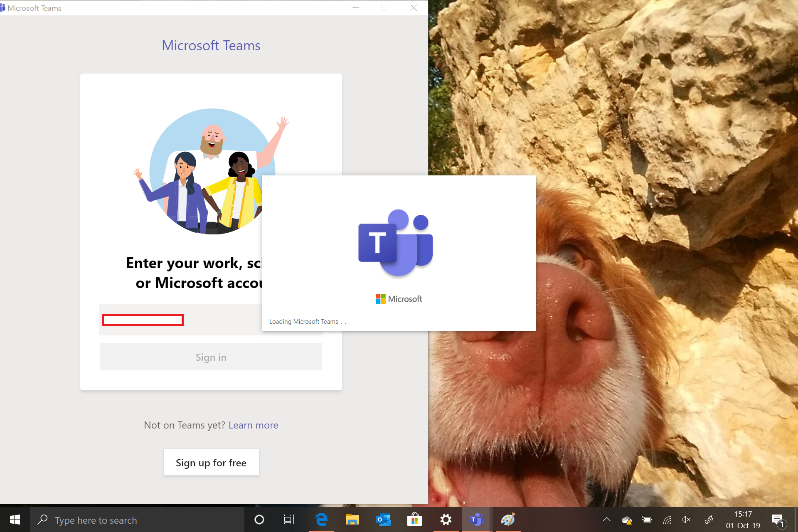Screen dimensions: 798x532
Task: Click the OneDrive warning tray icon
Action: [x=626, y=520]
